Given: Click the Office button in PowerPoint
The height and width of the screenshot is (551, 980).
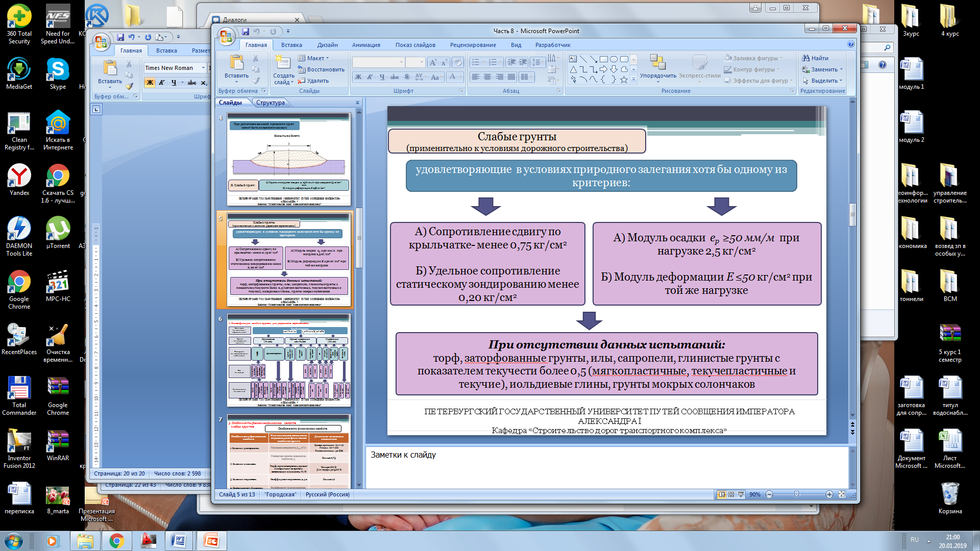Looking at the screenshot, I should coord(225,36).
